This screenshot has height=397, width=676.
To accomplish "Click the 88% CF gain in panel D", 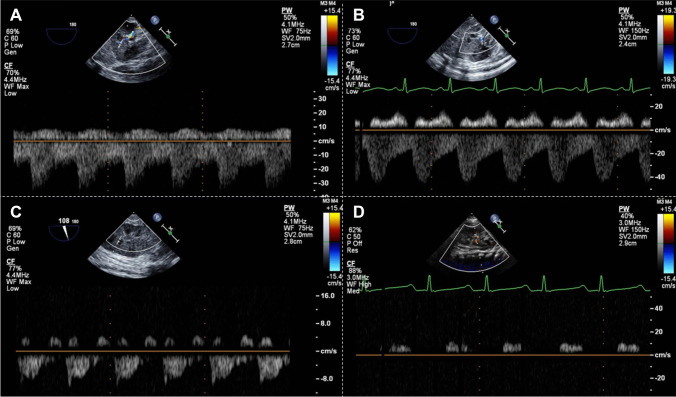I will (x=355, y=271).
